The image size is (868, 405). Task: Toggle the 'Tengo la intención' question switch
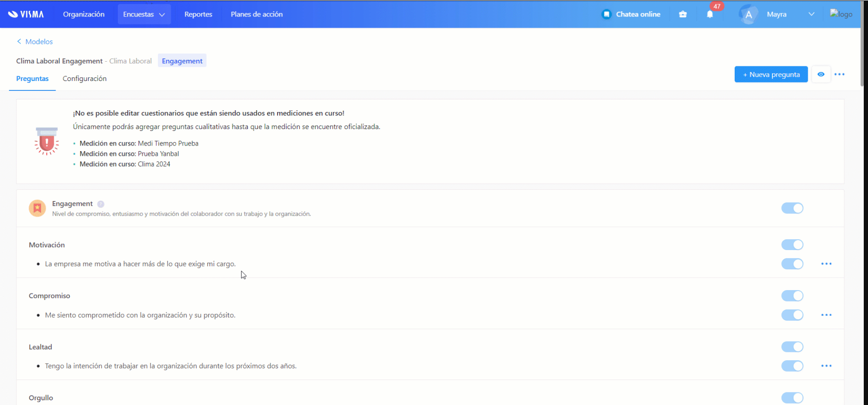(792, 366)
